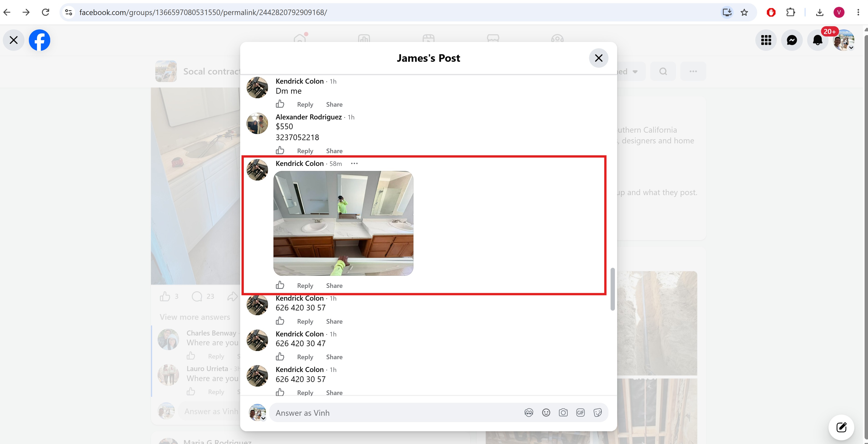
Task: Like the 626 420 30 57 comment under the photo
Action: click(x=280, y=321)
